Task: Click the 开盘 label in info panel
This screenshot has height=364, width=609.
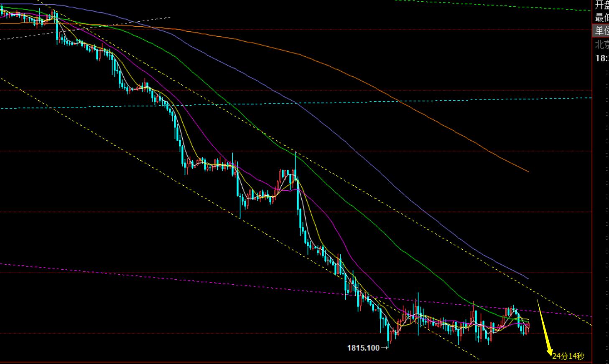Action: [x=602, y=5]
